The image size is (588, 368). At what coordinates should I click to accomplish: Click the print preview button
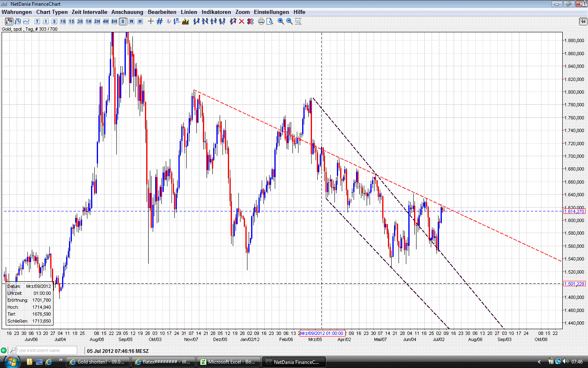pyautogui.click(x=269, y=21)
